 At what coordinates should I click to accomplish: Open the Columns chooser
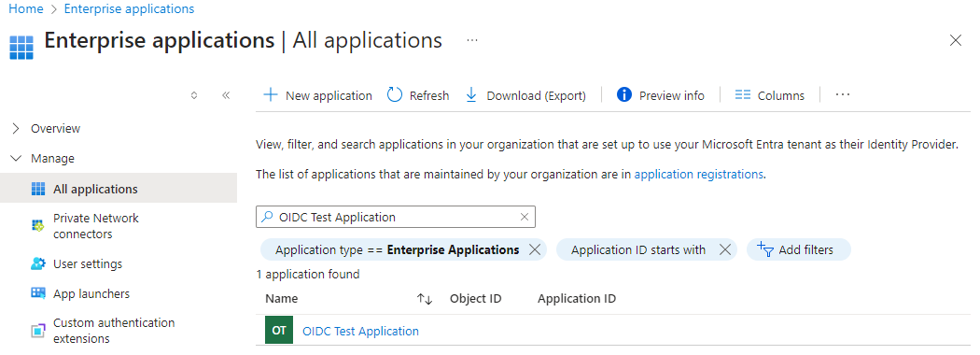coord(769,95)
